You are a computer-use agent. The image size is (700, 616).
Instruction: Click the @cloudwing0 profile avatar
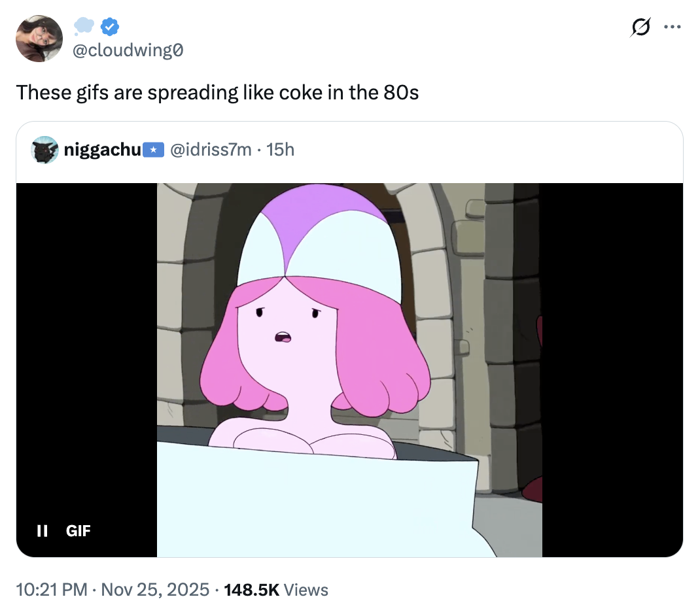pos(39,39)
